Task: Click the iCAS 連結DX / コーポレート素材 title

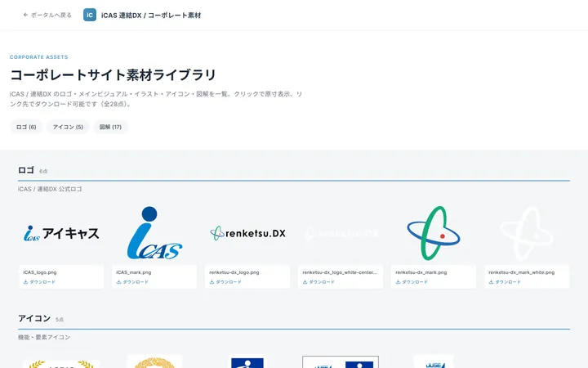Action: (151, 16)
